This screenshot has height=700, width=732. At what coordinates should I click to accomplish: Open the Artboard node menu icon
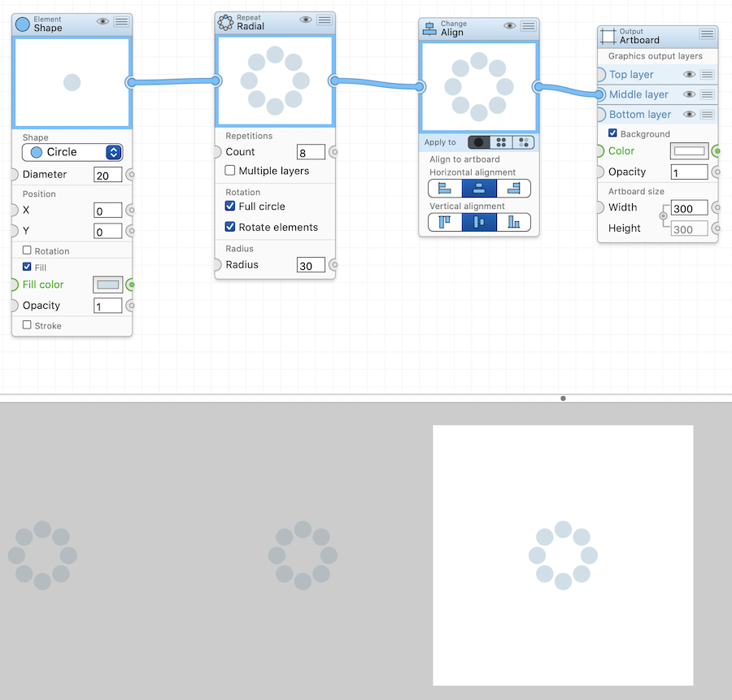[x=707, y=33]
